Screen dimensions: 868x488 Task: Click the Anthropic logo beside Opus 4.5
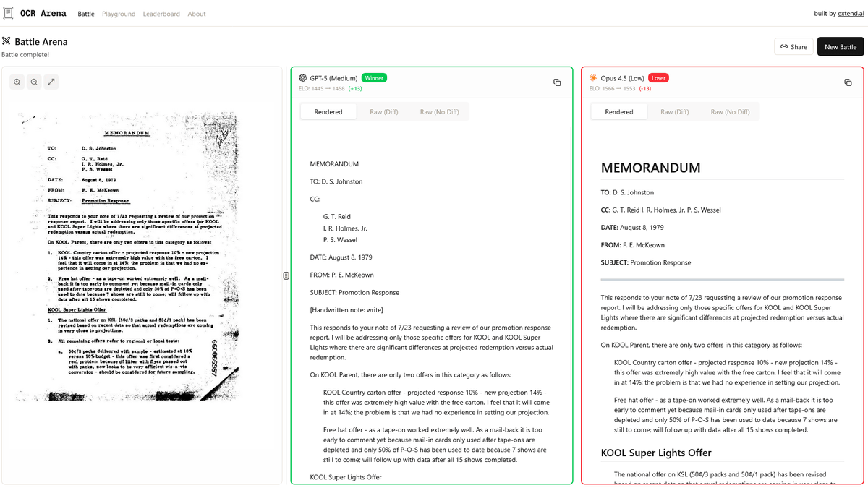(593, 77)
